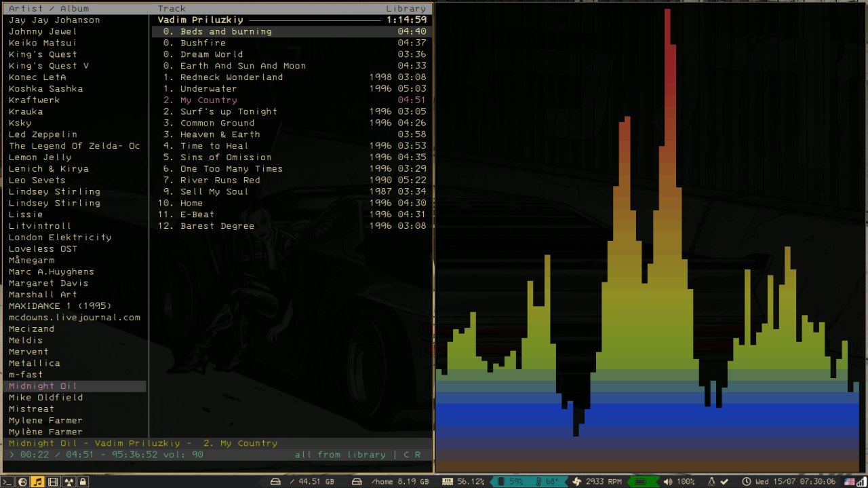Image resolution: width=868 pixels, height=488 pixels.
Task: Click the radiation symbol workspace icon
Action: tap(68, 482)
